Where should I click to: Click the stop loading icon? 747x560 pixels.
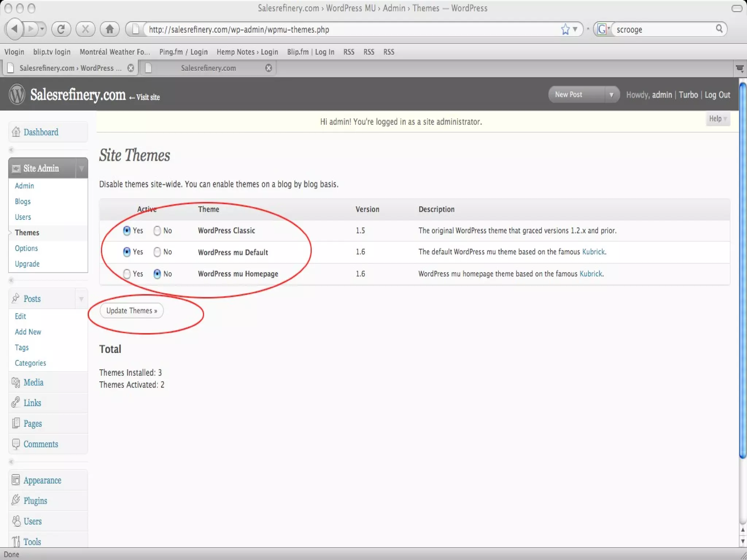(x=85, y=29)
